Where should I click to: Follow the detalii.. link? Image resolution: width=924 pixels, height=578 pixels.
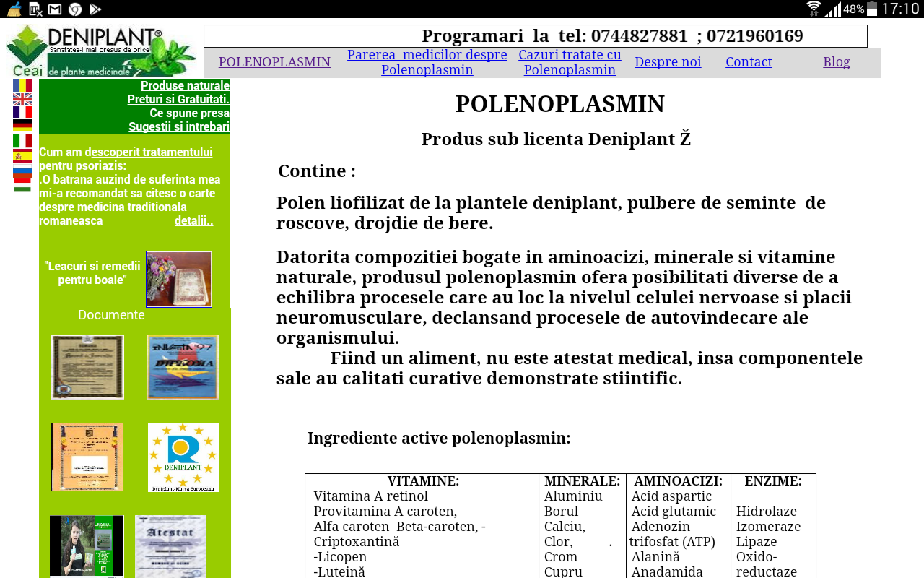click(x=193, y=220)
